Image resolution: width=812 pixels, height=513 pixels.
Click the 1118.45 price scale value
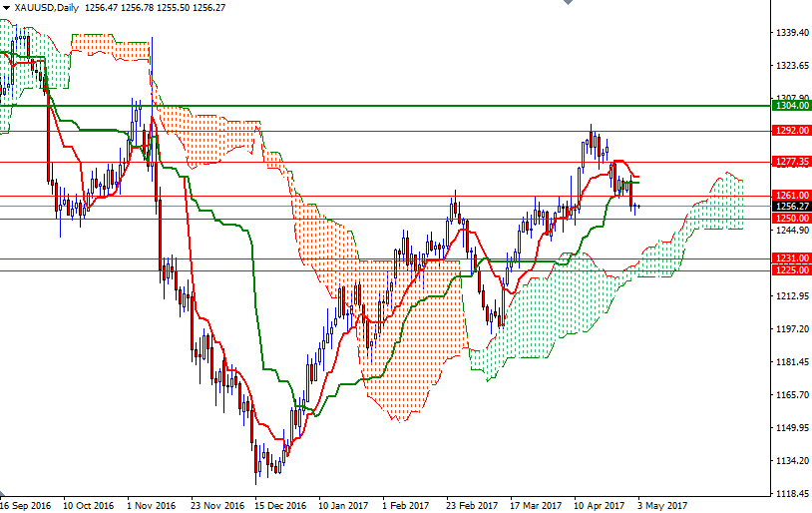792,493
